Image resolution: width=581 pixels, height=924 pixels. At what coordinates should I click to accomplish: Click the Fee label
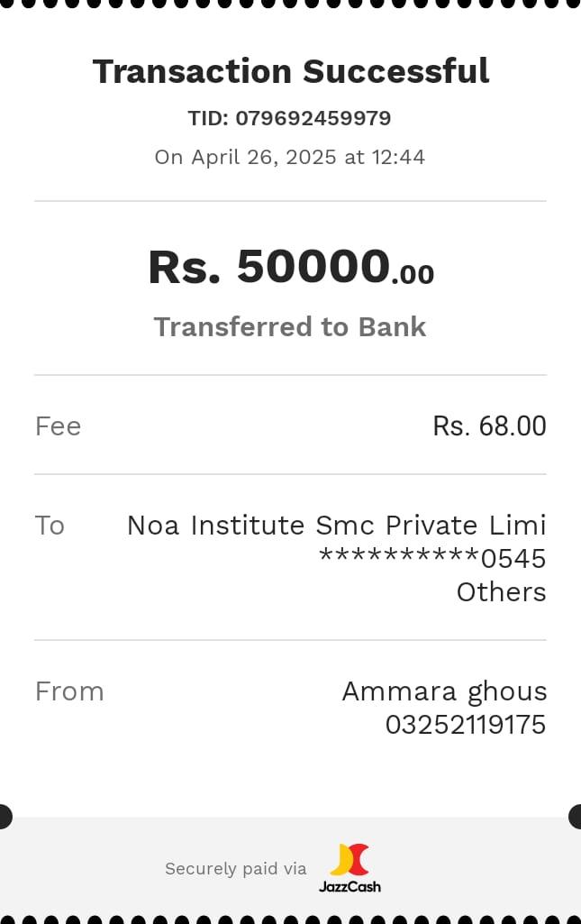pos(58,425)
